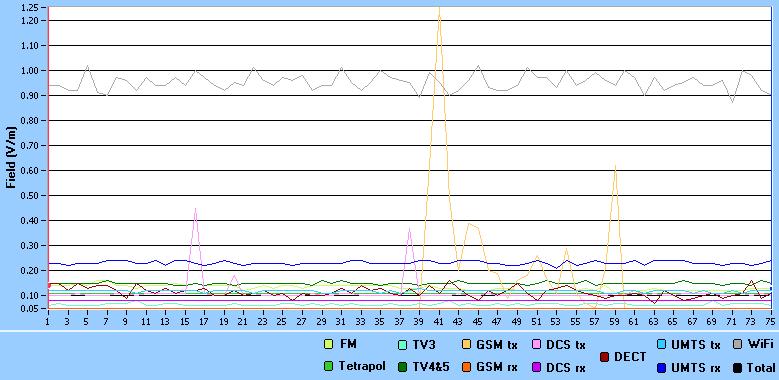This screenshot has width=779, height=380.
Task: Click the Tetrapol green legend swatch
Action: coord(328,367)
